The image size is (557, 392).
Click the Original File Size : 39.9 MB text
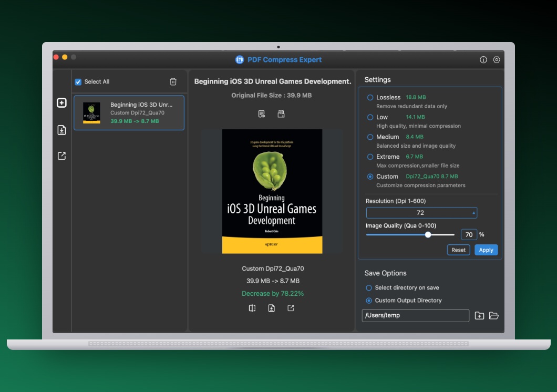[x=271, y=95]
